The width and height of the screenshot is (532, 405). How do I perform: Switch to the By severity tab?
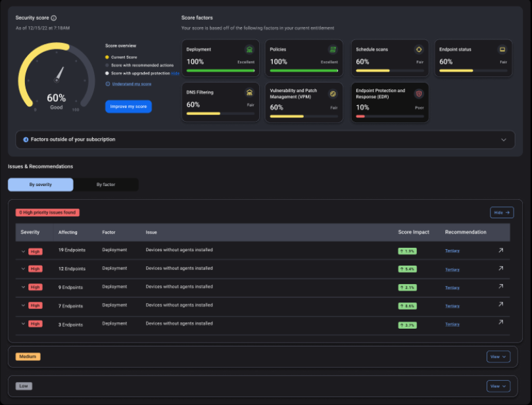tap(39, 184)
